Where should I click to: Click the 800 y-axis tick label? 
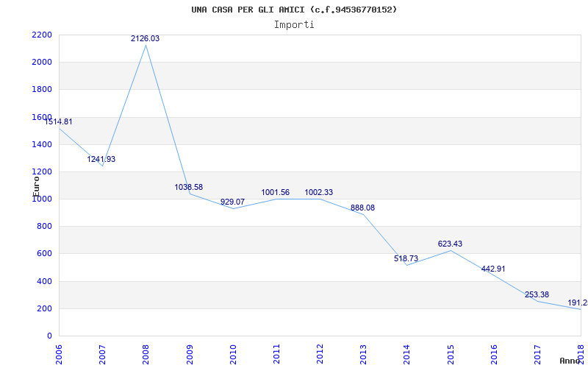click(x=45, y=227)
